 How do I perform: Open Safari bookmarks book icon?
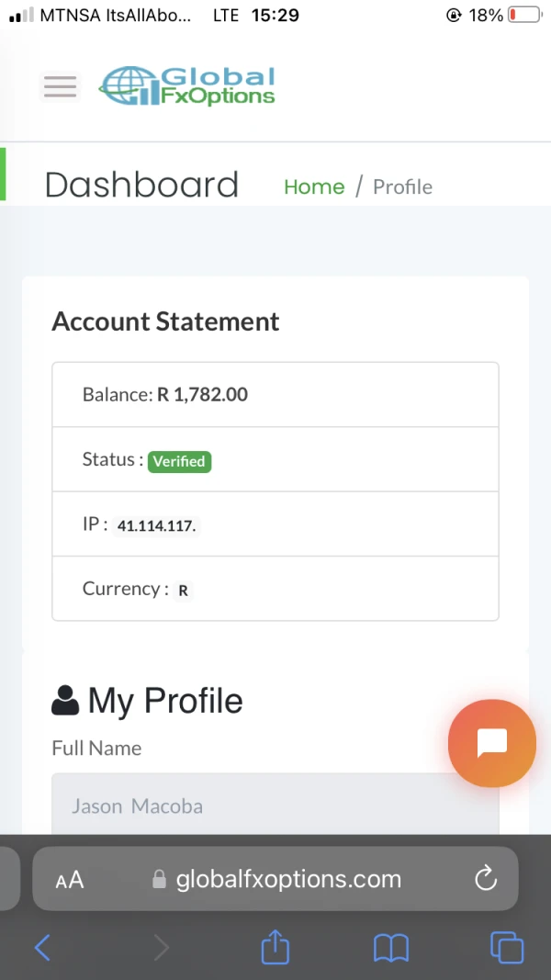391,947
